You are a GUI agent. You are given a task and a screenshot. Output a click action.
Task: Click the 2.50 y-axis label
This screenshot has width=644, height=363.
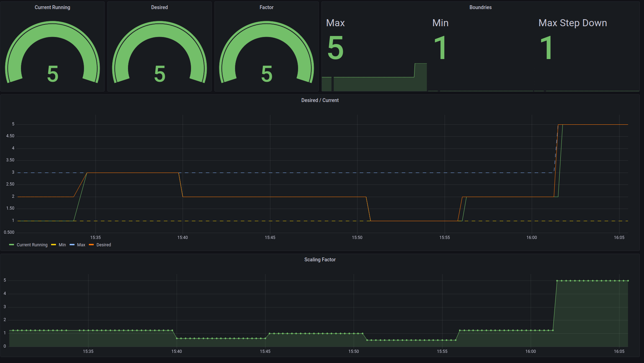(10, 184)
